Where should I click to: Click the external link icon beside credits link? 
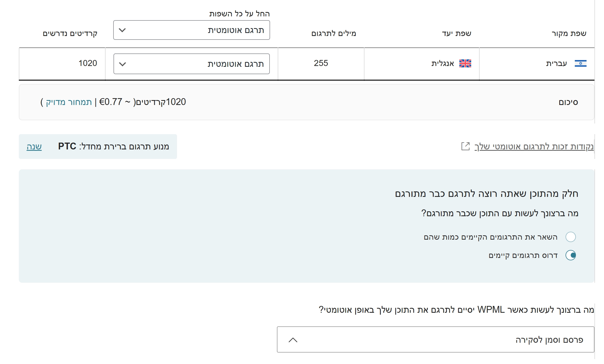pyautogui.click(x=465, y=146)
